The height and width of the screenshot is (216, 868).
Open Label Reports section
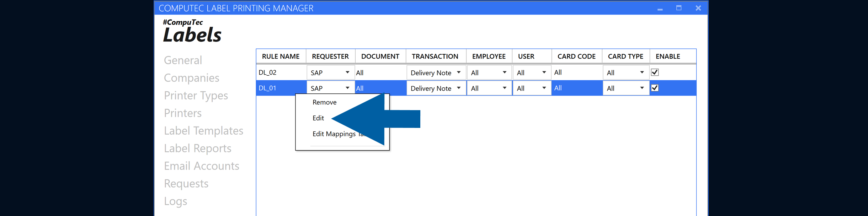[197, 148]
